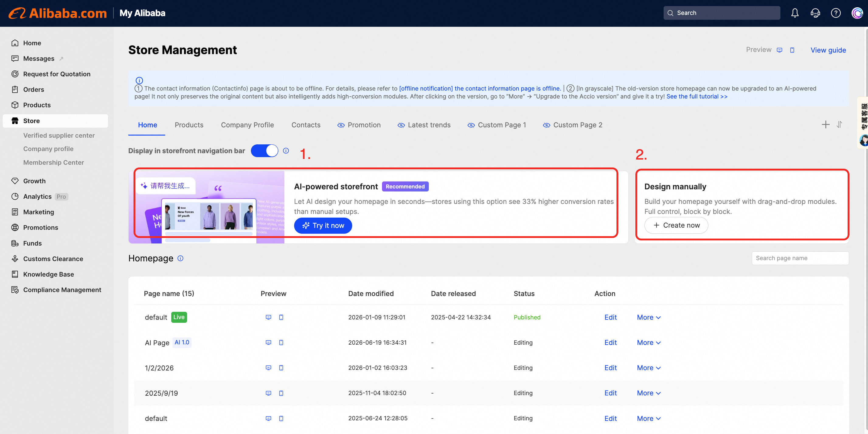This screenshot has width=868, height=434.
Task: Open mobile preview for 2025-06-24 default page
Action: [281, 418]
